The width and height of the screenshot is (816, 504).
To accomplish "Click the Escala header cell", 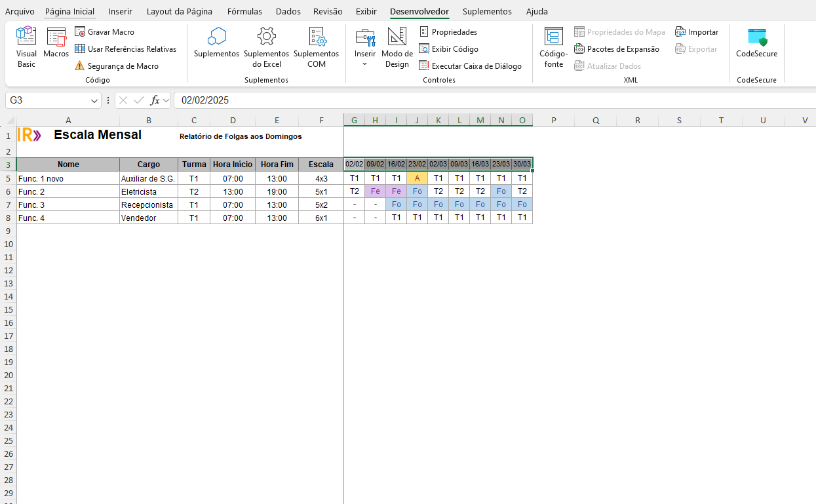I will tap(321, 165).
